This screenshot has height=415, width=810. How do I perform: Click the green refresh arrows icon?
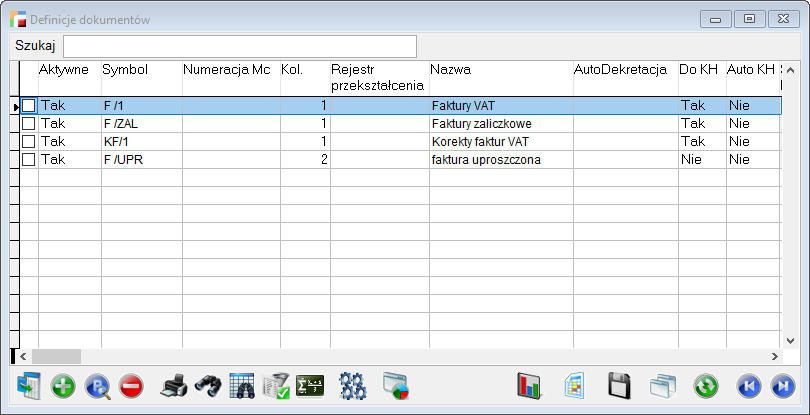706,386
